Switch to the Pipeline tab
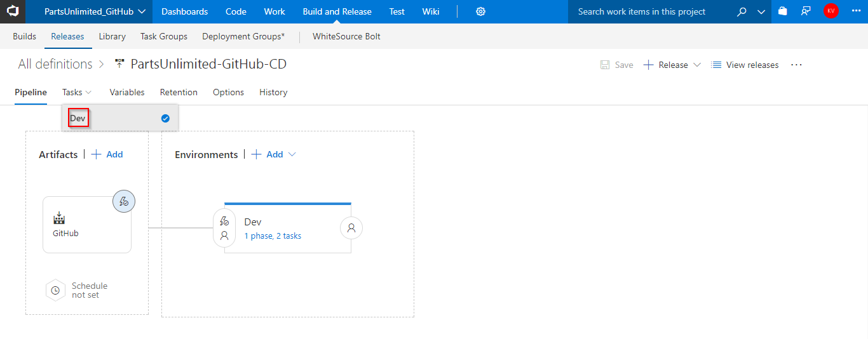 31,92
